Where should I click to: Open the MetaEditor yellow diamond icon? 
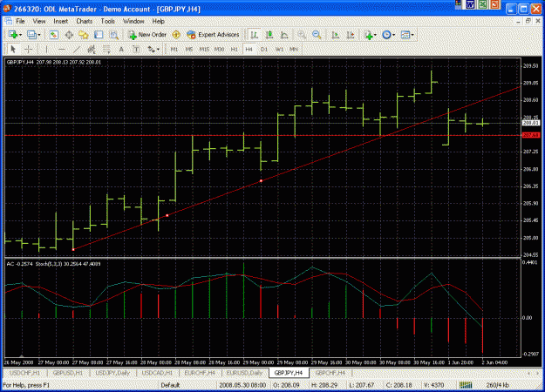(176, 35)
